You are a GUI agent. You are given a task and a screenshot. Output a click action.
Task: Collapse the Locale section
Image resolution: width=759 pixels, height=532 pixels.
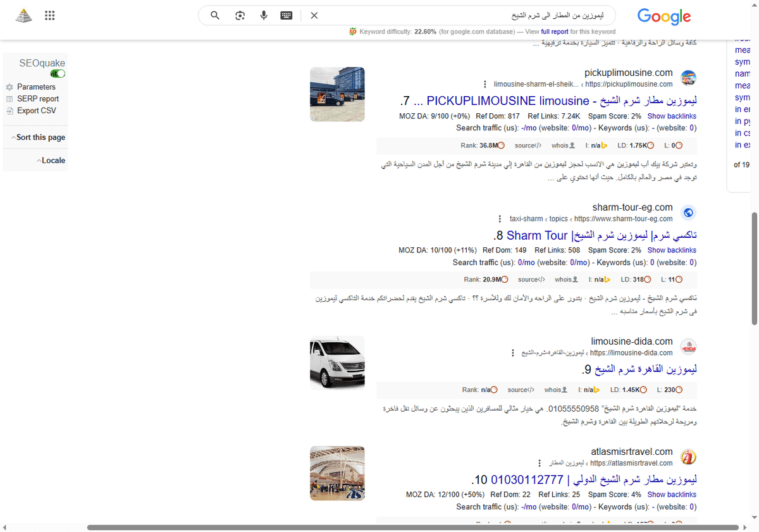click(x=51, y=160)
